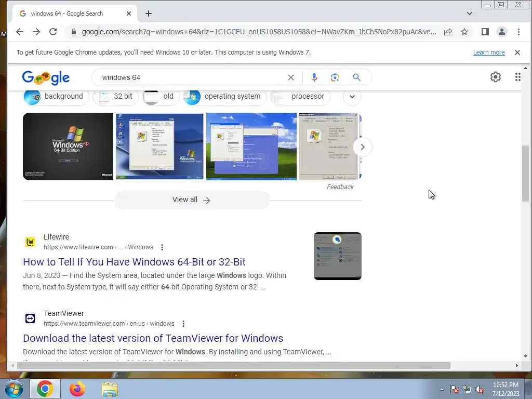Screen dimensions: 532x399
Task: Click the Lifewire favicon
Action: pyautogui.click(x=30, y=242)
